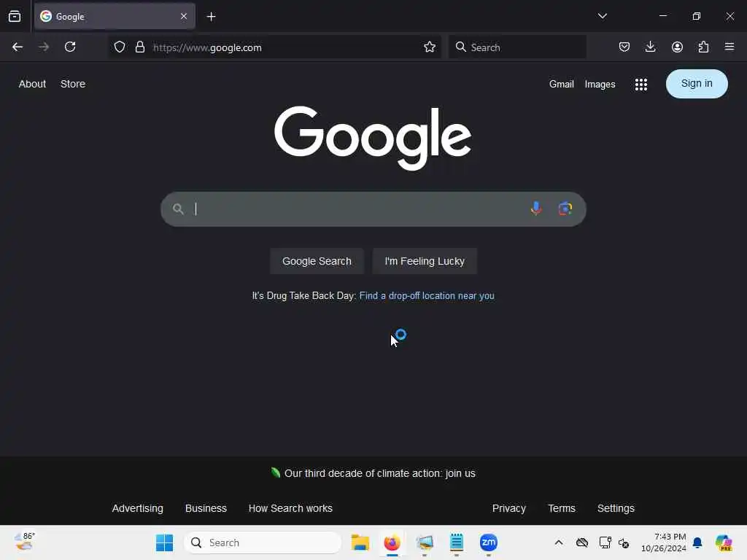
Task: Open File Explorer from taskbar
Action: tap(360, 542)
